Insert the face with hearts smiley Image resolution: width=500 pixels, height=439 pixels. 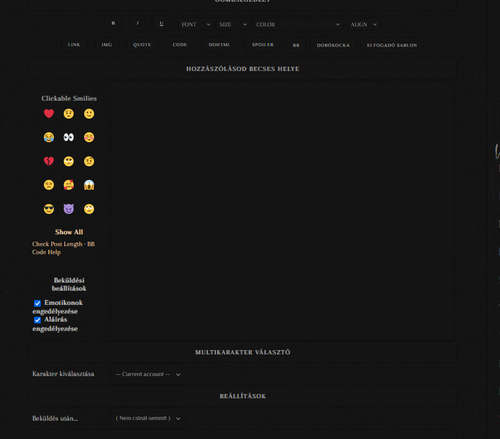click(69, 185)
